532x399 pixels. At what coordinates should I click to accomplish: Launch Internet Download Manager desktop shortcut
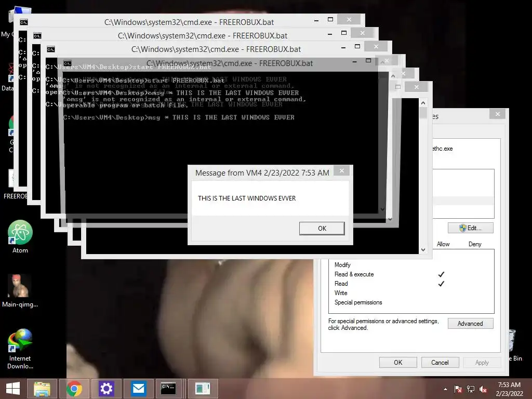click(x=20, y=349)
